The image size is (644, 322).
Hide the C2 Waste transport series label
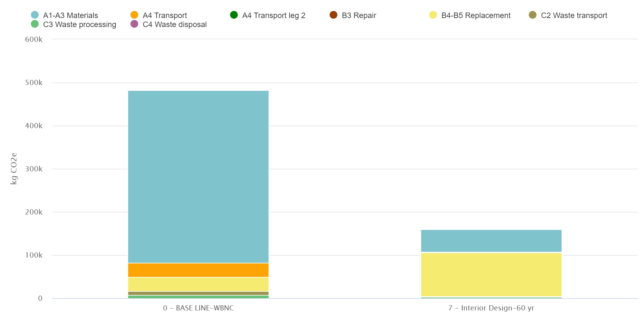coord(574,15)
